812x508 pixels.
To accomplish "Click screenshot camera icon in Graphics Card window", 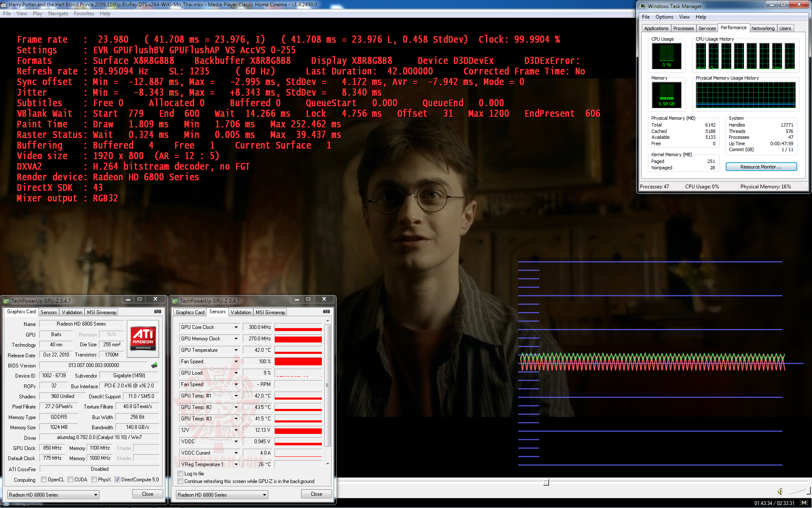I will click(x=158, y=312).
